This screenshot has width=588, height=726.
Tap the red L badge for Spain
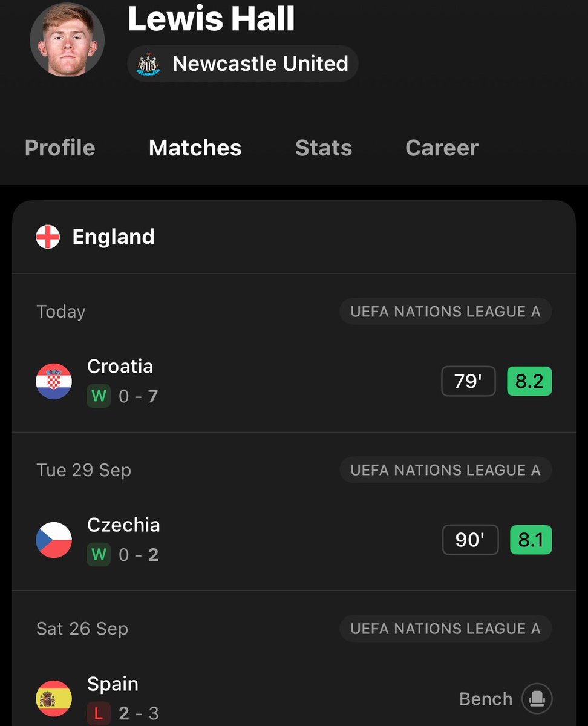click(x=99, y=713)
